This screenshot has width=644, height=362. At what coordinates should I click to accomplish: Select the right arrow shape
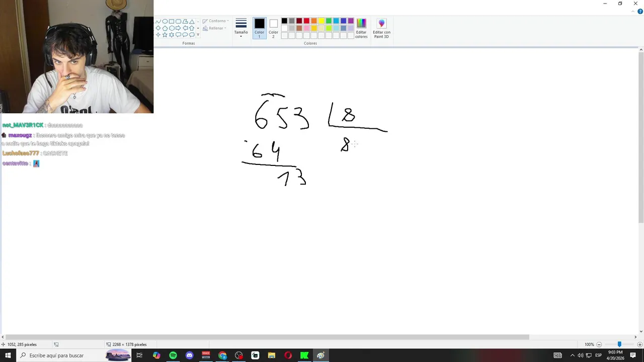coord(178,28)
